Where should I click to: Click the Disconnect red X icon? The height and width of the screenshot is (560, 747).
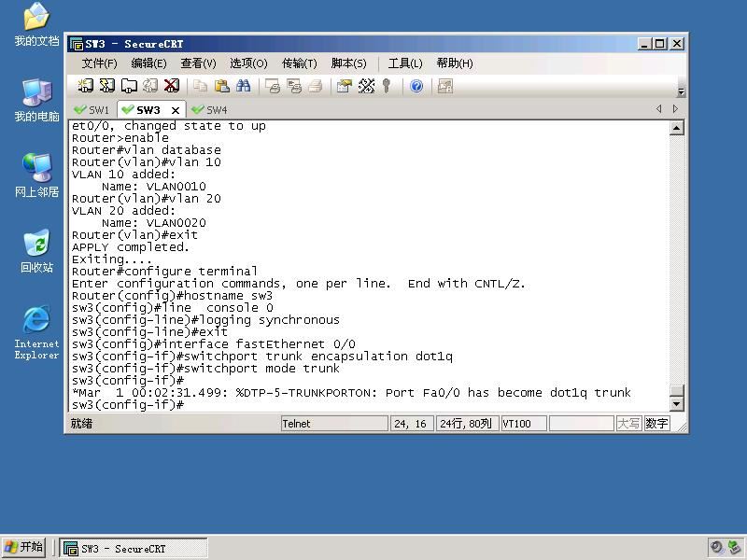(172, 86)
